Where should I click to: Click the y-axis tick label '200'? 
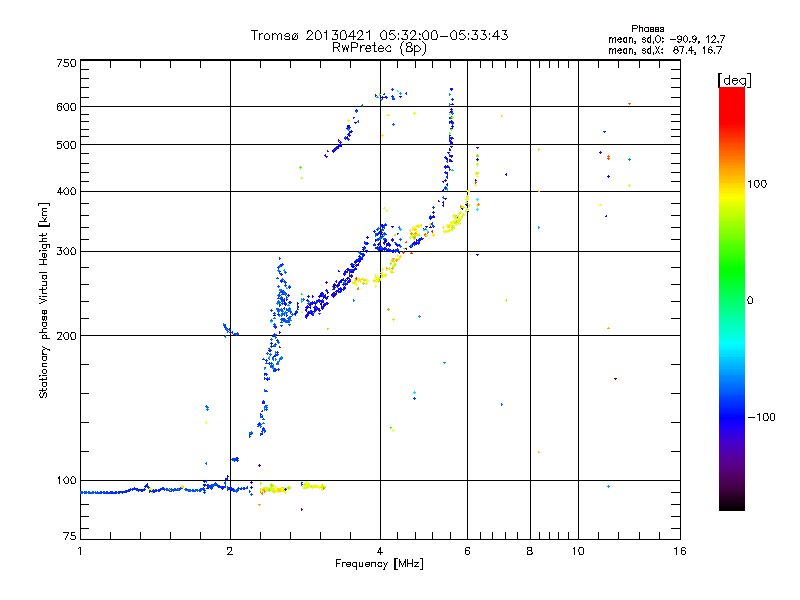[66, 336]
